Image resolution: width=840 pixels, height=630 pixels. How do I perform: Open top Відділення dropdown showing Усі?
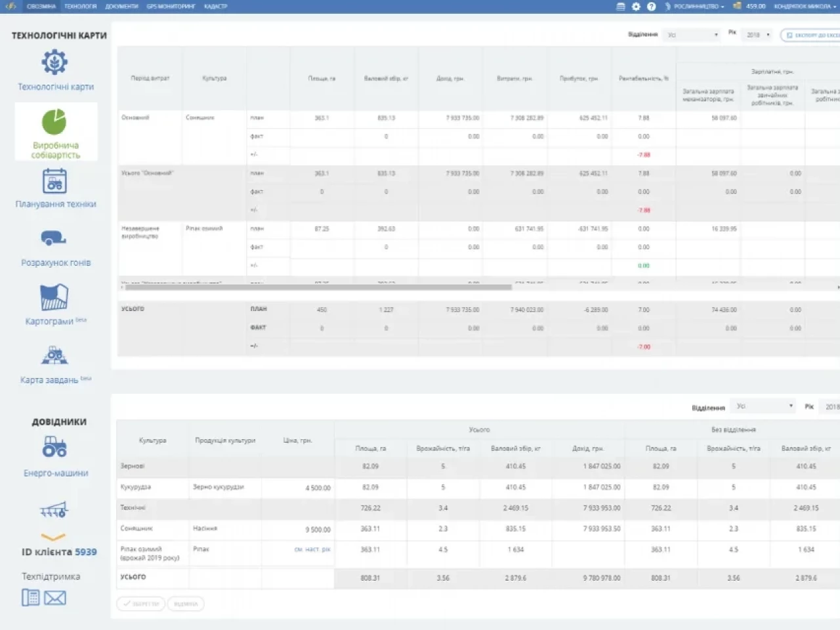[692, 35]
